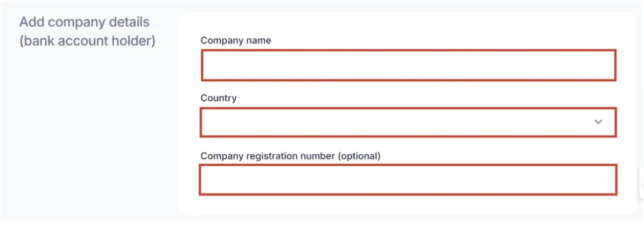The width and height of the screenshot is (644, 230).
Task: Click the middle of the Country select box
Action: (x=408, y=122)
